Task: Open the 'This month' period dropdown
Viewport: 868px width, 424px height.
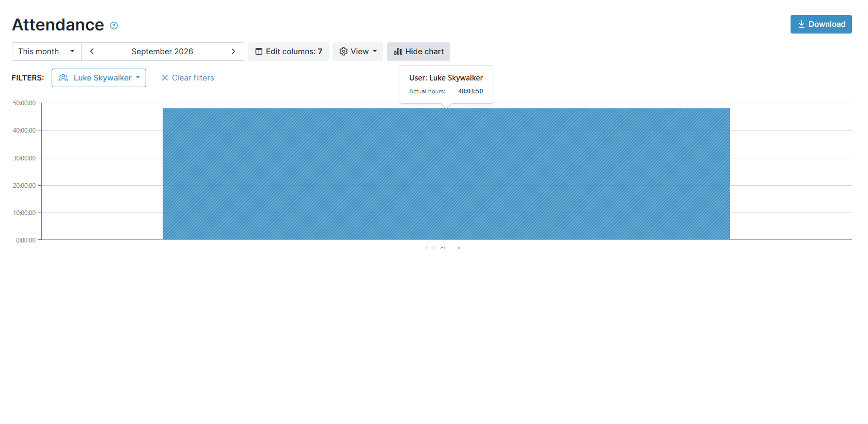Action: (46, 52)
